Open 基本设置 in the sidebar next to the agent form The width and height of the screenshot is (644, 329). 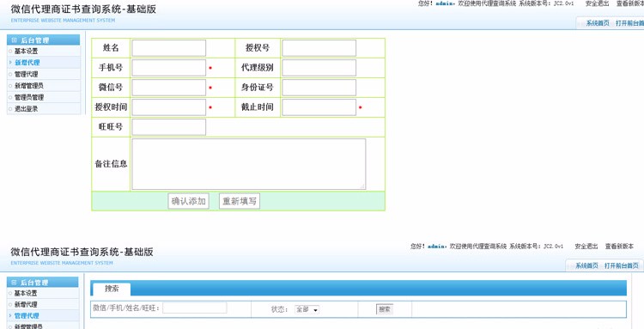pyautogui.click(x=27, y=52)
